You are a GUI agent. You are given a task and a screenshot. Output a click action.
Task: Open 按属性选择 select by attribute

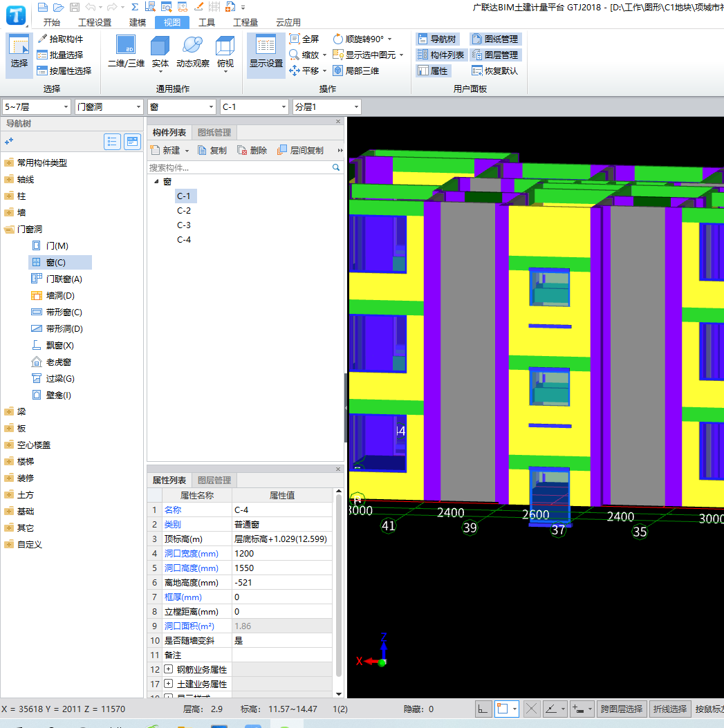pos(64,71)
